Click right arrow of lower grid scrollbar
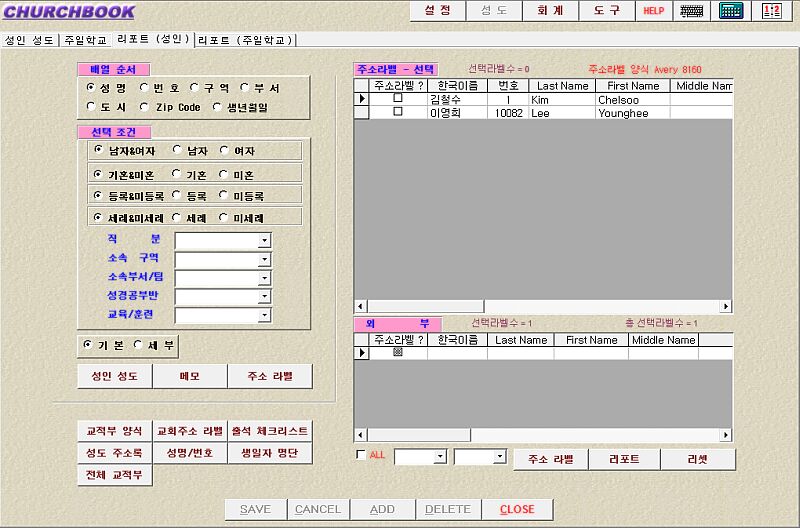The image size is (800, 528). tap(726, 435)
